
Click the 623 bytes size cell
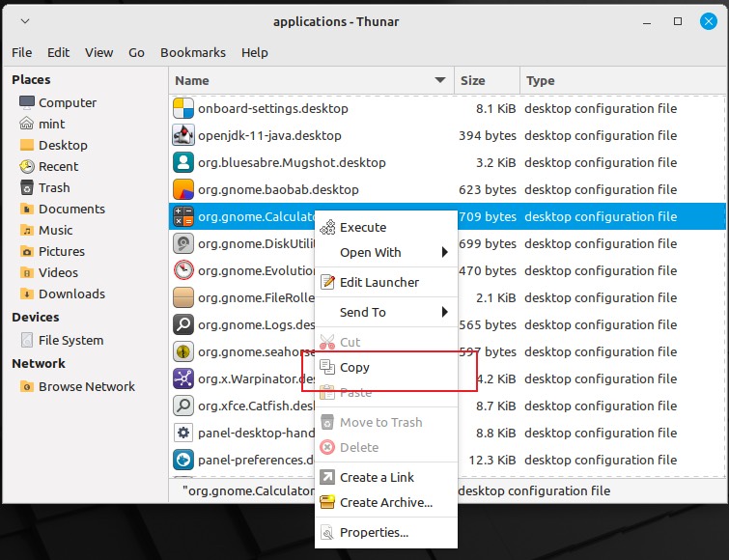click(x=488, y=189)
